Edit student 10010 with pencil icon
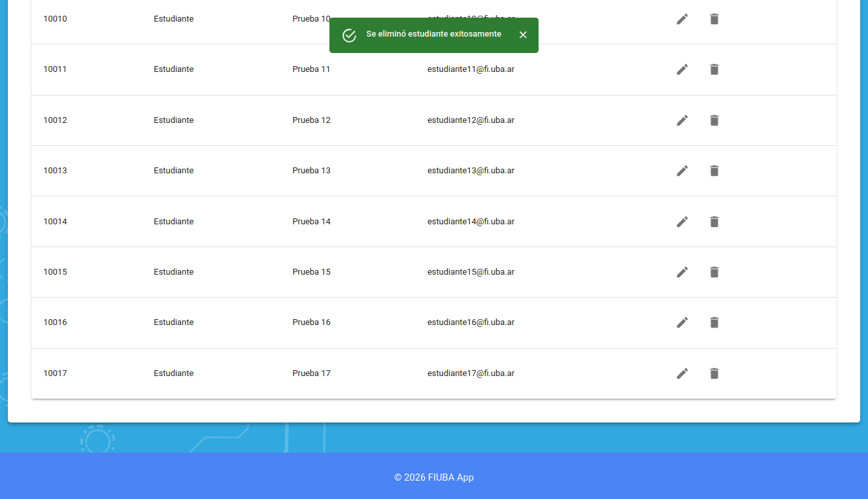The image size is (868, 499). coord(682,19)
